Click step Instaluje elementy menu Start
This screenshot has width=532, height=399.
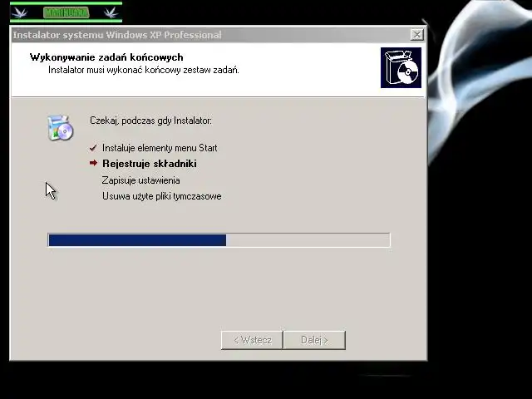[x=160, y=148]
